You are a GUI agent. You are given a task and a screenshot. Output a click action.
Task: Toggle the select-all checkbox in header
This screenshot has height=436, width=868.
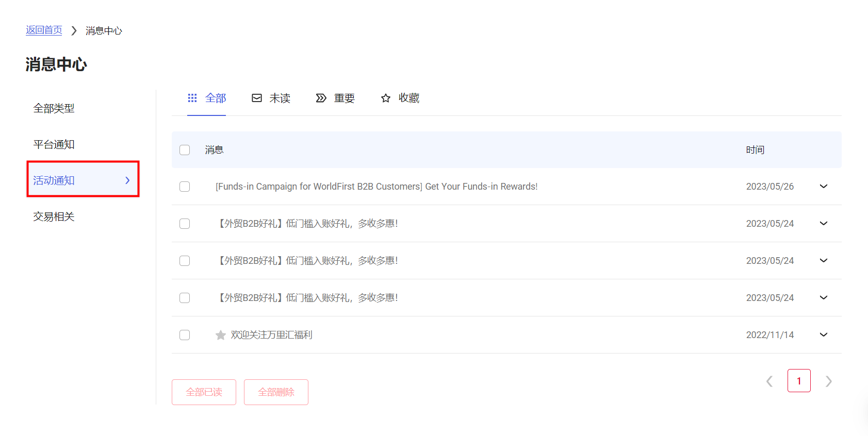pyautogui.click(x=185, y=150)
